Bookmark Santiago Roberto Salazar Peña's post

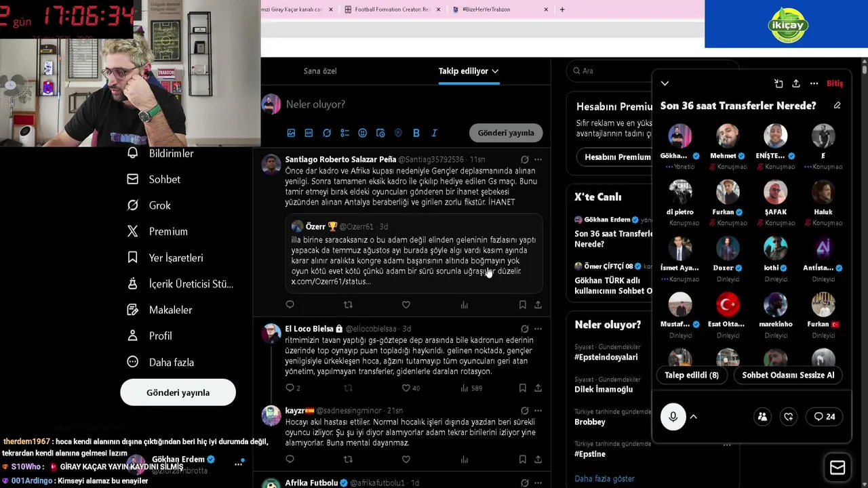522,305
